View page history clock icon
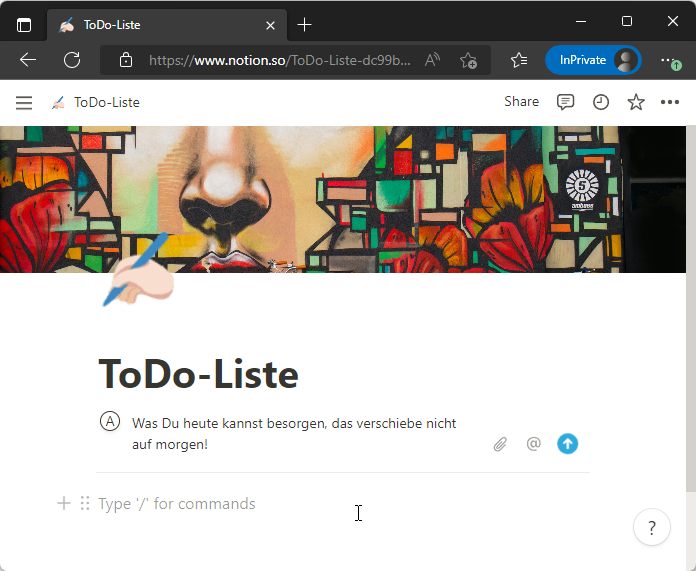 (x=601, y=102)
